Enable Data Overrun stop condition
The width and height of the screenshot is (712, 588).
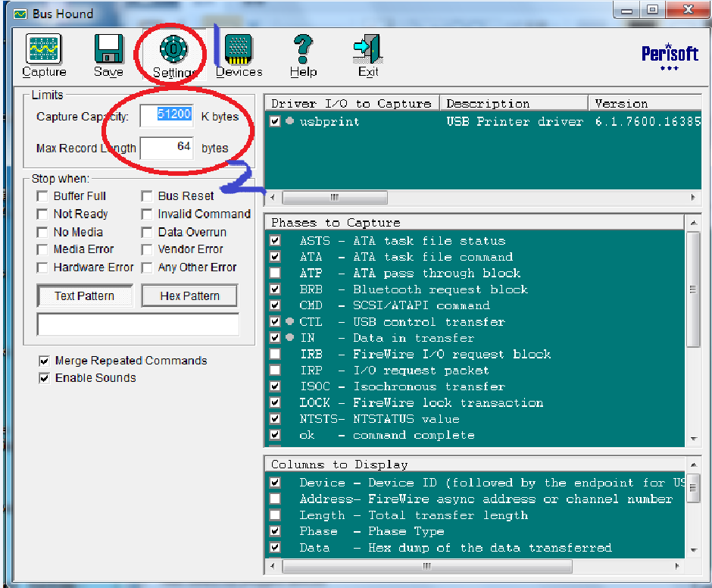click(147, 232)
